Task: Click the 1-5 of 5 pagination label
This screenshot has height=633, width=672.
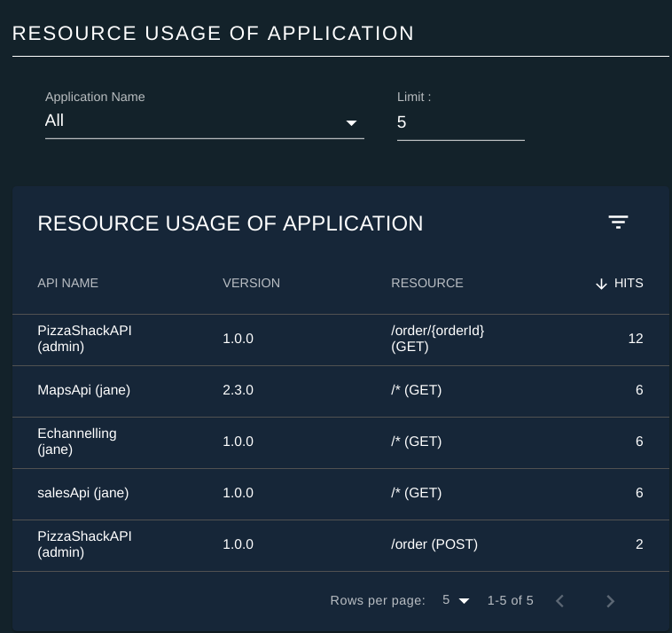Action: (x=510, y=600)
